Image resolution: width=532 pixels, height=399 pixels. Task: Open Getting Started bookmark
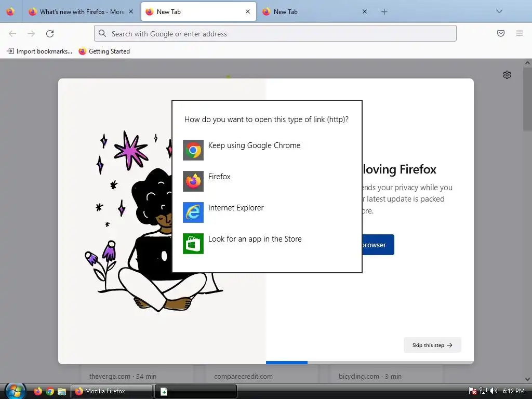click(104, 51)
